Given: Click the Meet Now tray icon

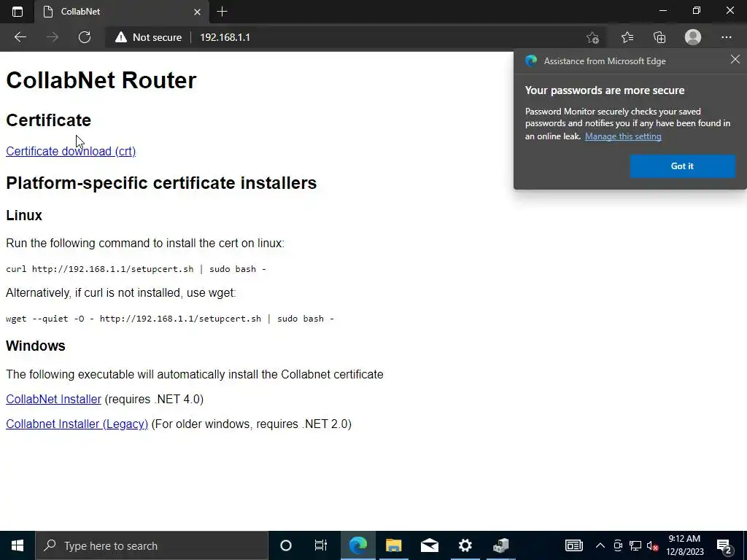Looking at the screenshot, I should point(618,545).
